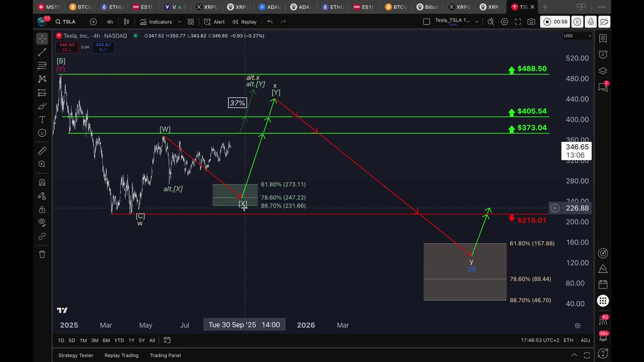Screen dimensions: 644x362
Task: Remove drawings with trash icon
Action: coord(42,254)
